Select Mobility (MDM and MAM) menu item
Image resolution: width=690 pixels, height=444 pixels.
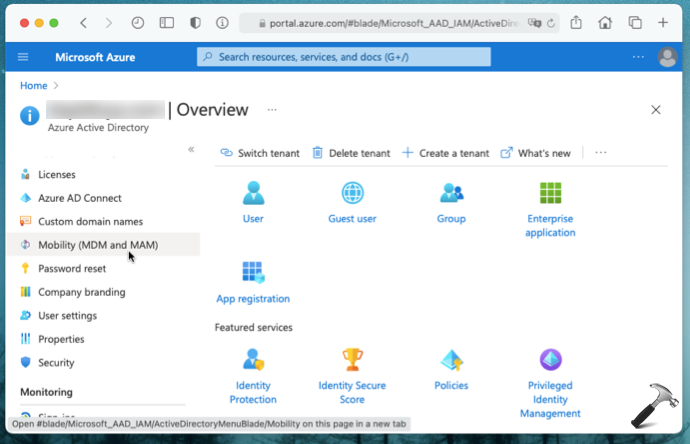pyautogui.click(x=98, y=245)
